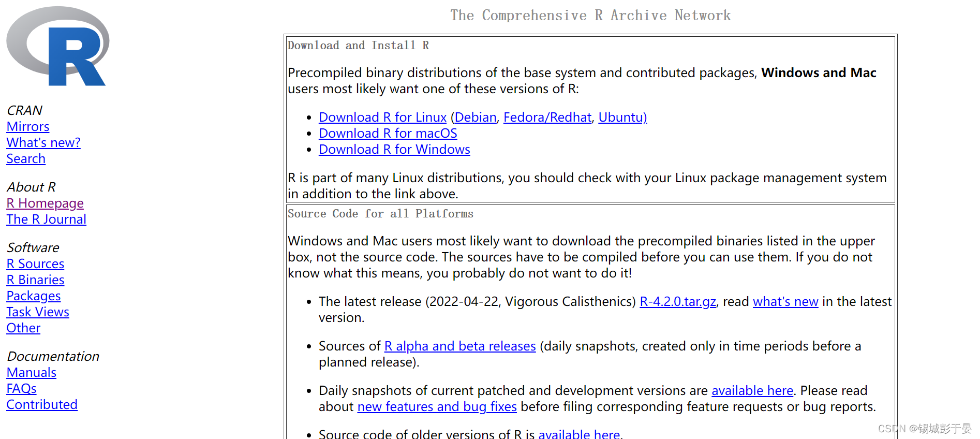This screenshot has height=439, width=980.
Task: Open the Search link in sidebar
Action: coord(26,159)
